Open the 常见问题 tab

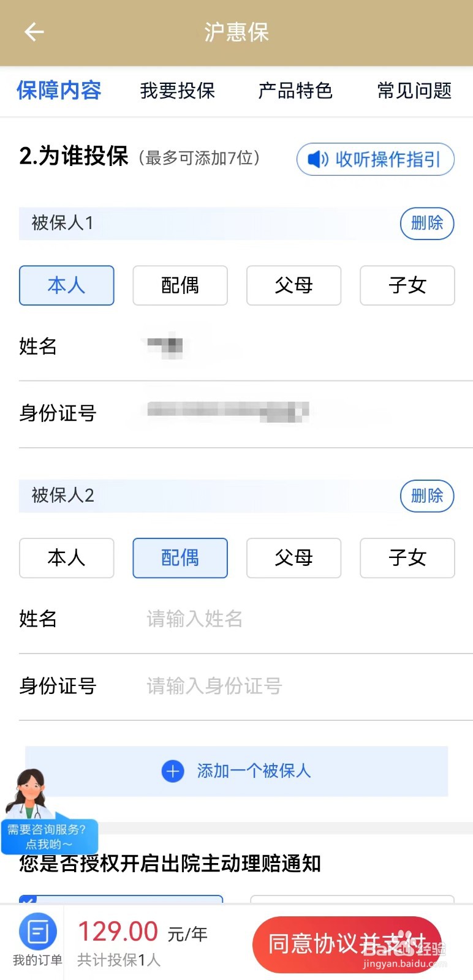coord(415,91)
